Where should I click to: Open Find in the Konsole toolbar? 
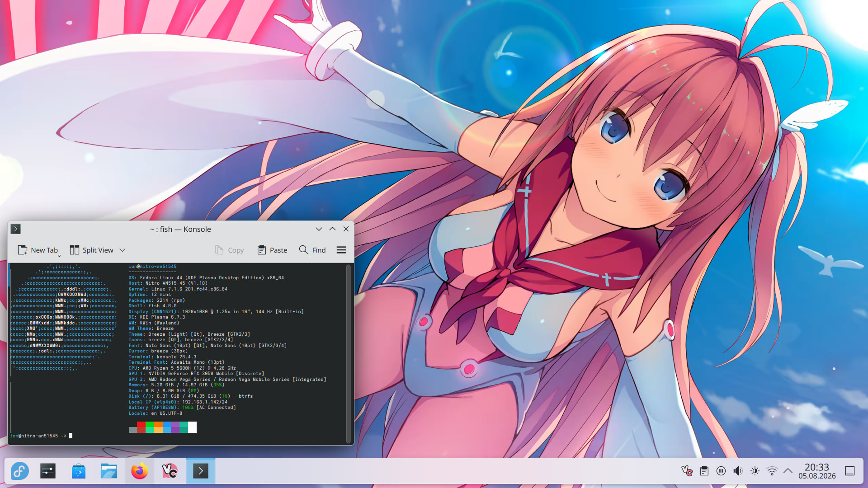[312, 250]
